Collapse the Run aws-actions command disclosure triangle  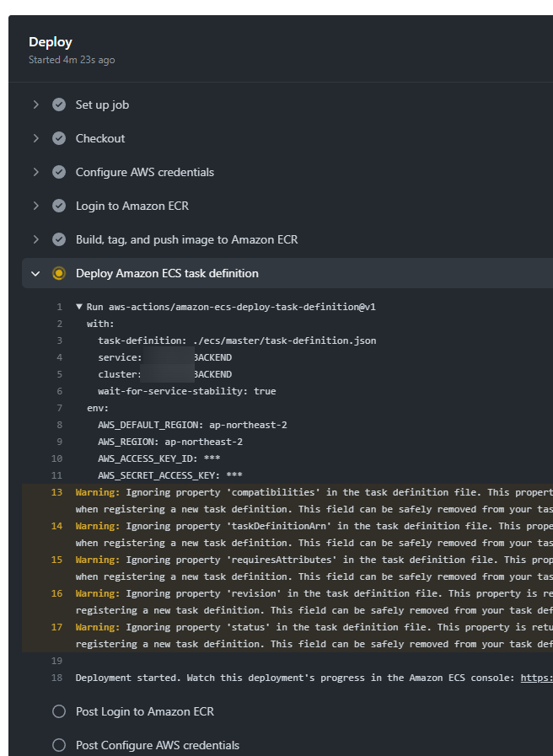(79, 307)
